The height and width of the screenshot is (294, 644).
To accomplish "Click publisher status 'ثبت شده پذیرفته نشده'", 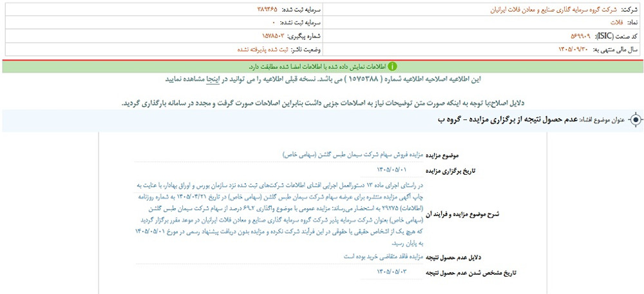I will (x=263, y=50).
